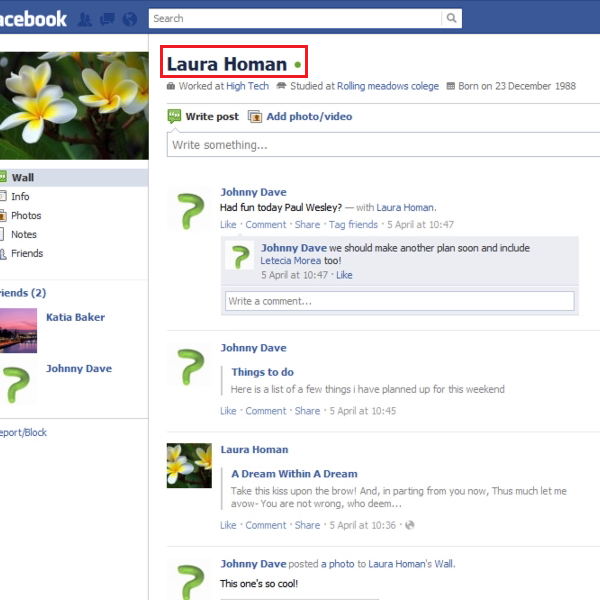Open Katia Baker's profile name link
600x600 pixels.
click(x=75, y=317)
